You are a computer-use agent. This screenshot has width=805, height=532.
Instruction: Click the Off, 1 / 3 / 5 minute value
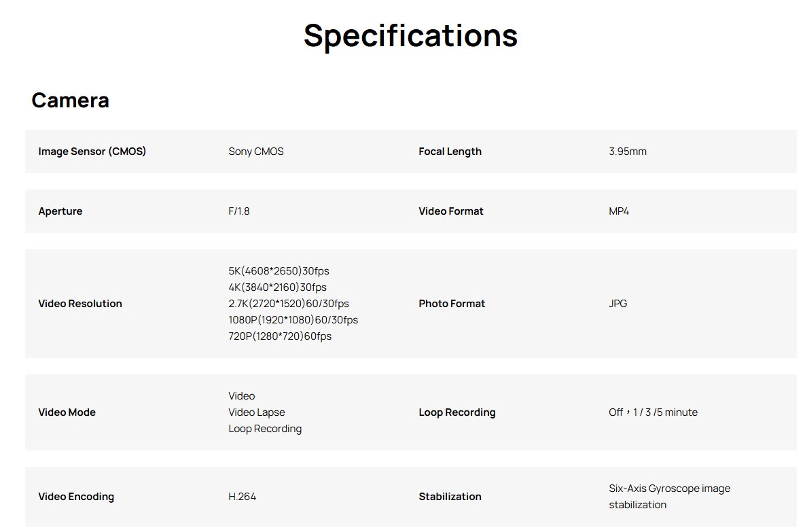[x=653, y=412]
